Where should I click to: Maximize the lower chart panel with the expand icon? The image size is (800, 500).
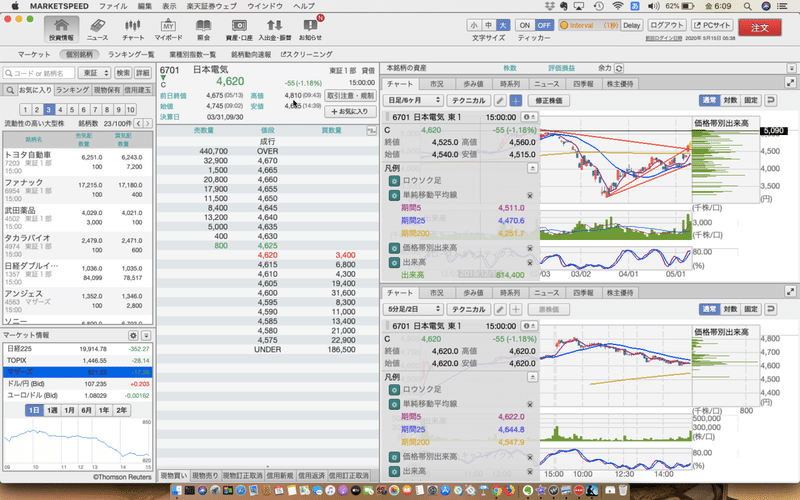pos(790,292)
